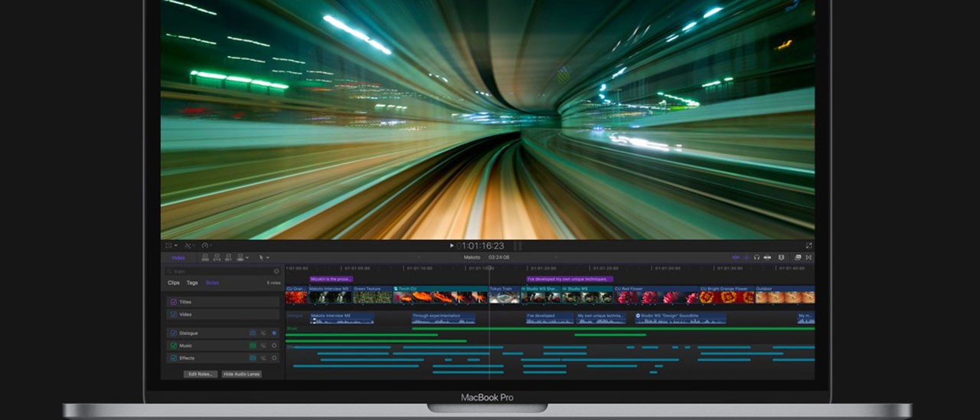Screen dimensions: 980x420
Task: Click the connect clip to storyline icon
Action: [x=205, y=258]
